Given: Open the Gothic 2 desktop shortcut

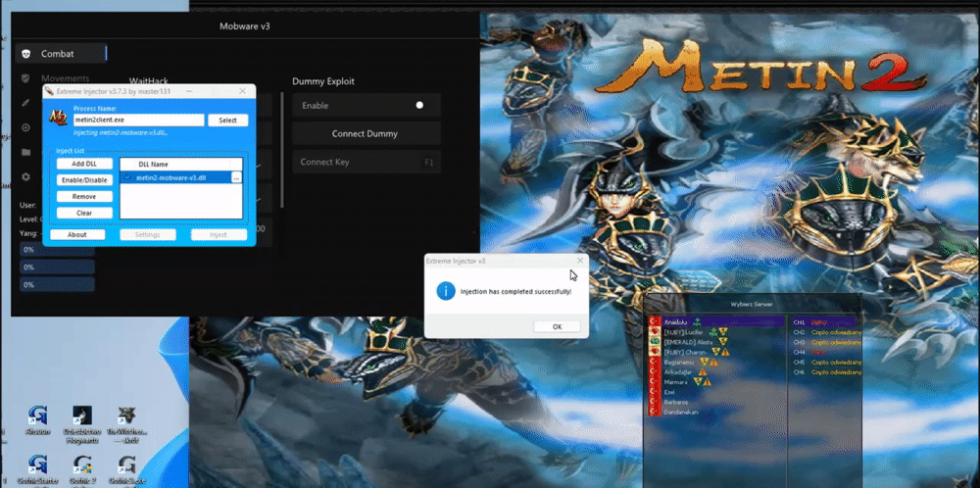Looking at the screenshot, I should coord(82,469).
